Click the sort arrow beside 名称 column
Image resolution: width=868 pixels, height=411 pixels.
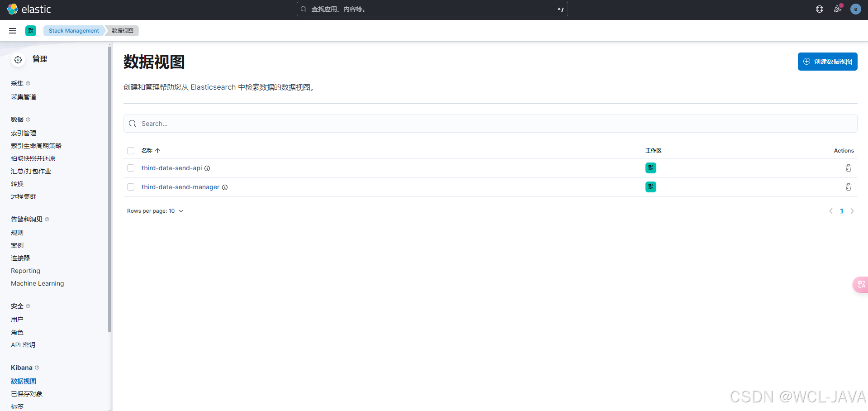[158, 151]
